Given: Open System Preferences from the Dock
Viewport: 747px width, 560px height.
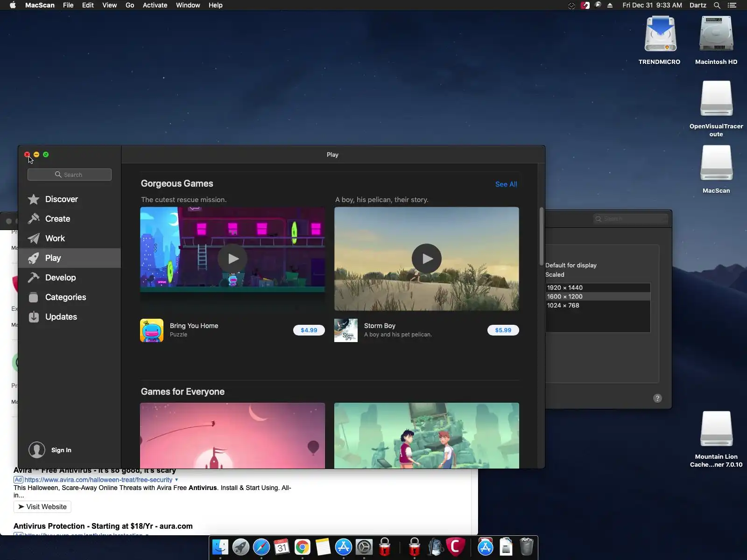Looking at the screenshot, I should [364, 547].
